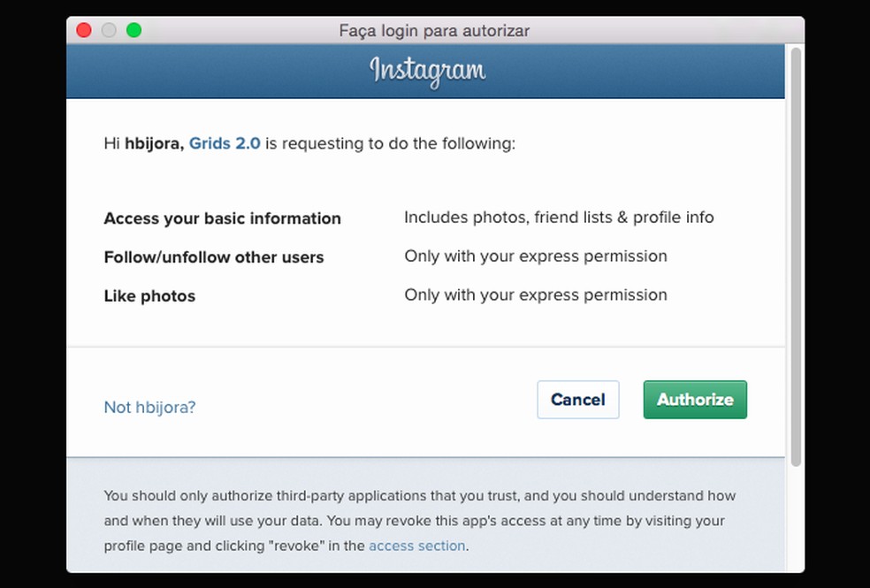Select the "Follow/unfollow other users" label

(214, 257)
